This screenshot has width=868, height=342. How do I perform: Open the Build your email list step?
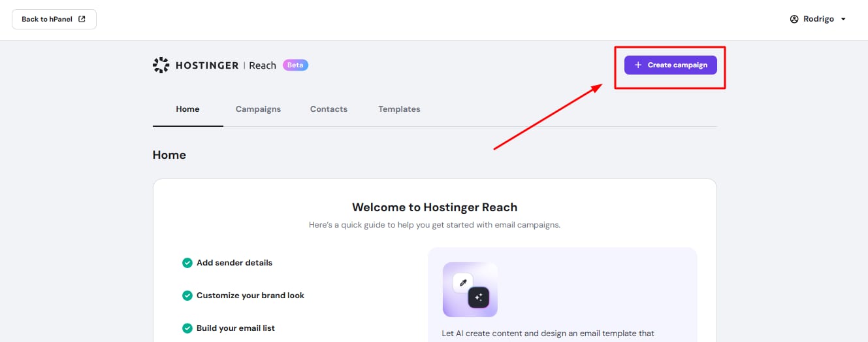[x=236, y=328]
